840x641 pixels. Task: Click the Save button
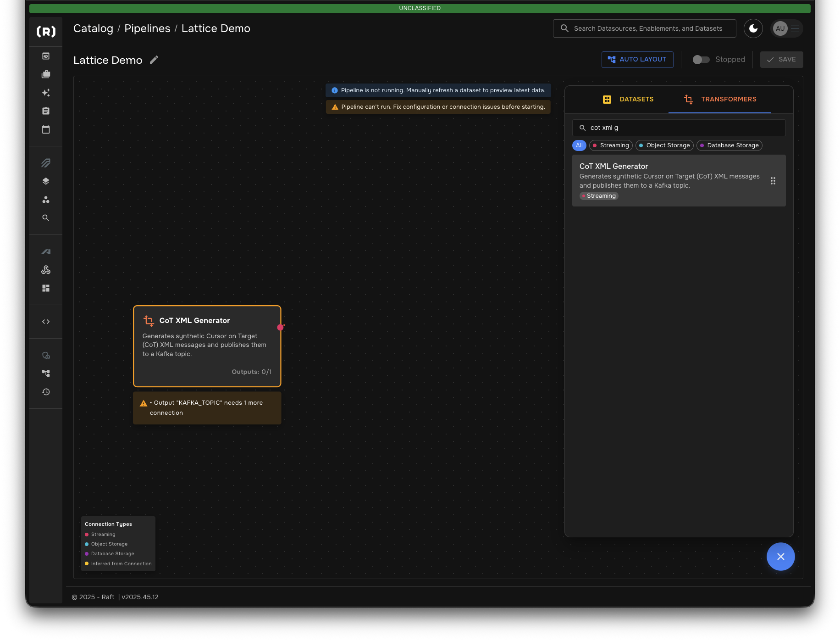[781, 60]
